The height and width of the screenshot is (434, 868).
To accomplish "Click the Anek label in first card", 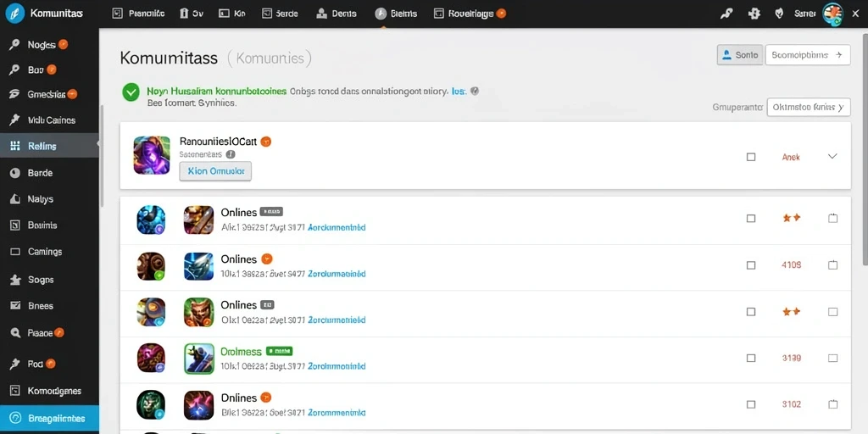I will [x=791, y=157].
